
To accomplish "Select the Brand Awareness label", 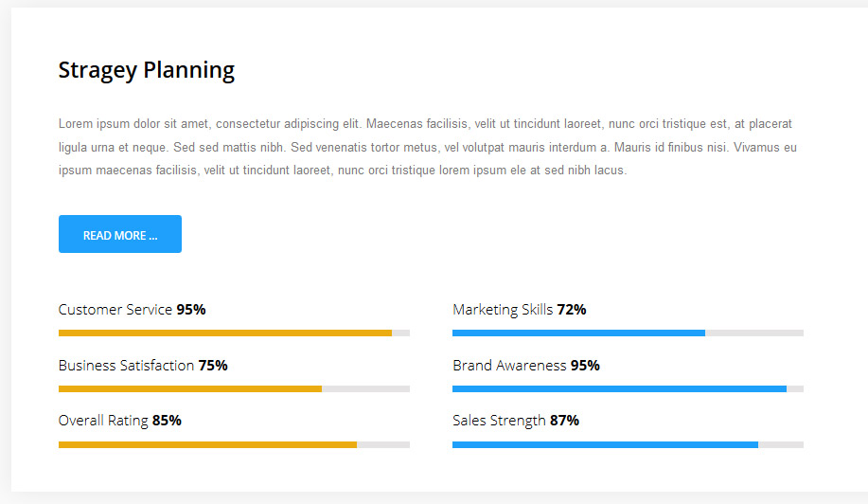I will coord(509,366).
